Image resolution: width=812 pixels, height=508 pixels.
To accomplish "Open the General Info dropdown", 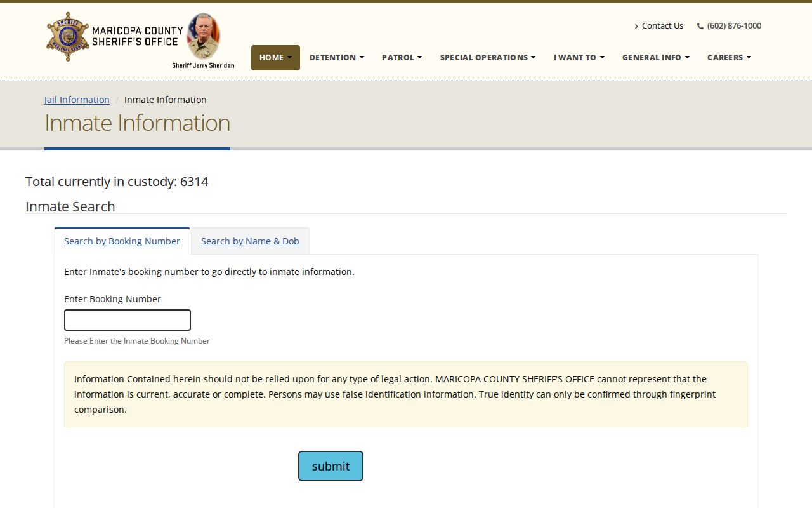I will pos(656,58).
